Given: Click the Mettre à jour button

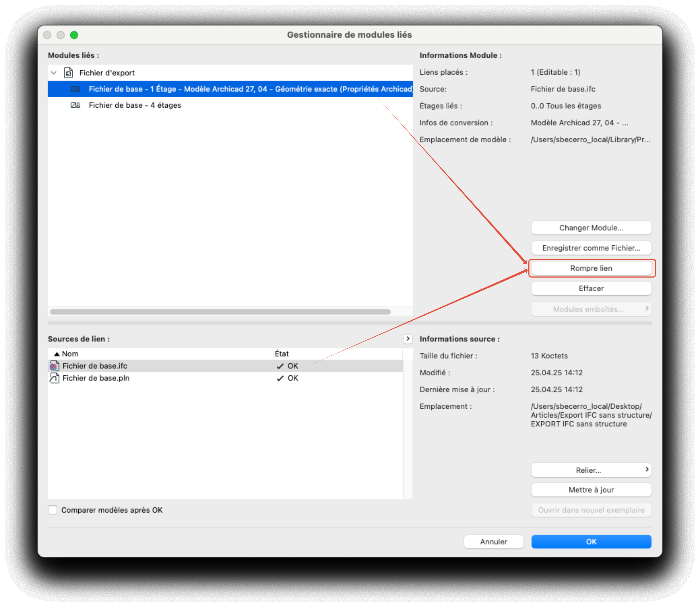Looking at the screenshot, I should [591, 490].
